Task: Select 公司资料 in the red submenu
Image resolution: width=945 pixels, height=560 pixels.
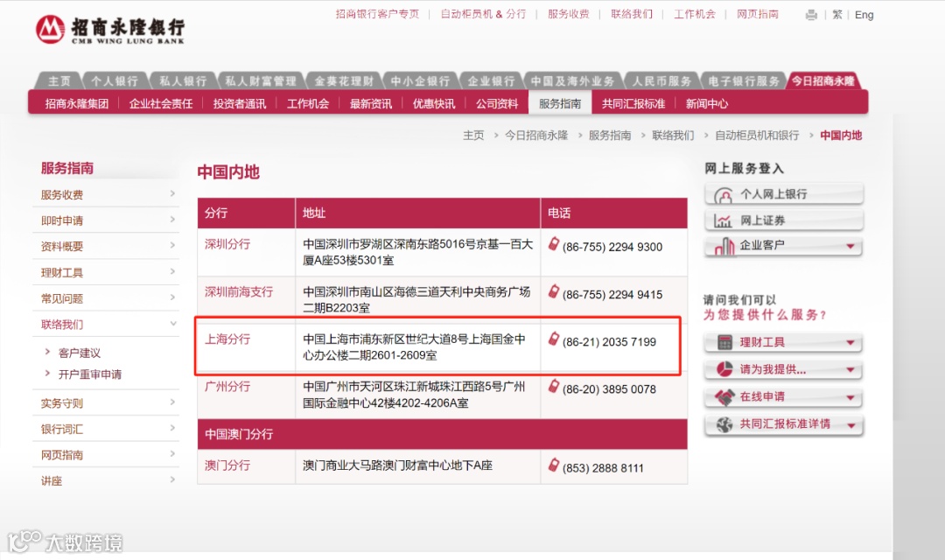Action: (497, 103)
